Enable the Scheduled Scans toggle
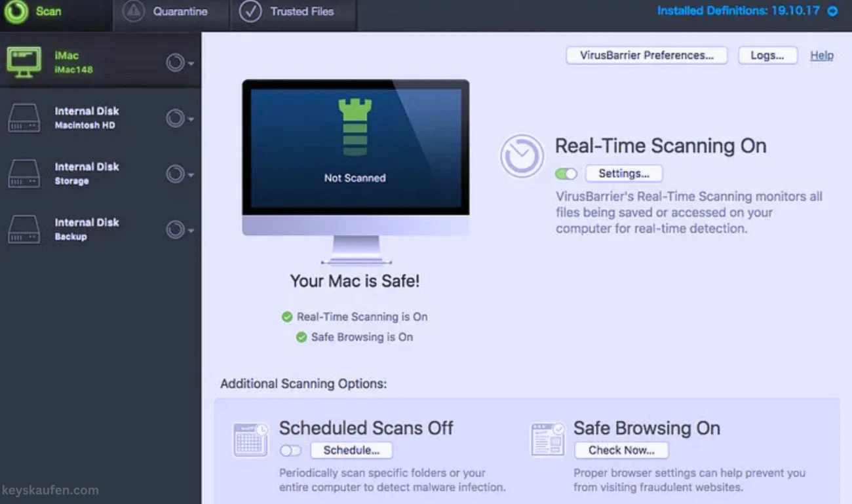 [290, 450]
